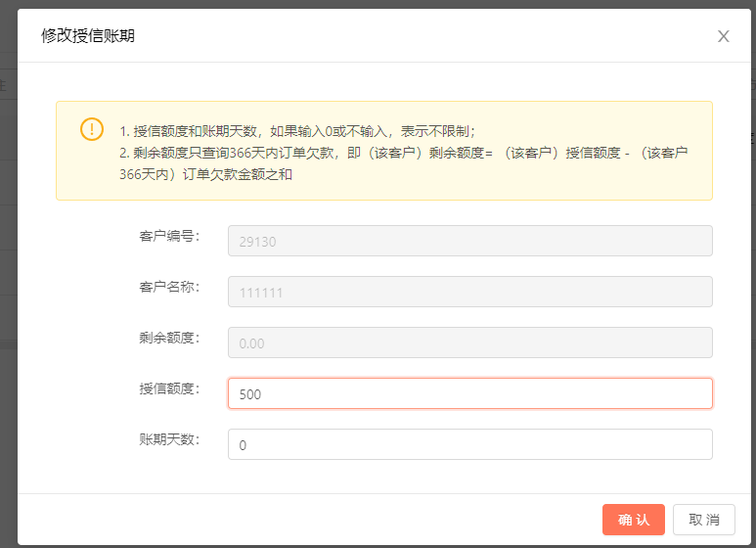Focus the 账期天数 input field
This screenshot has height=548, width=756.
pyautogui.click(x=470, y=444)
